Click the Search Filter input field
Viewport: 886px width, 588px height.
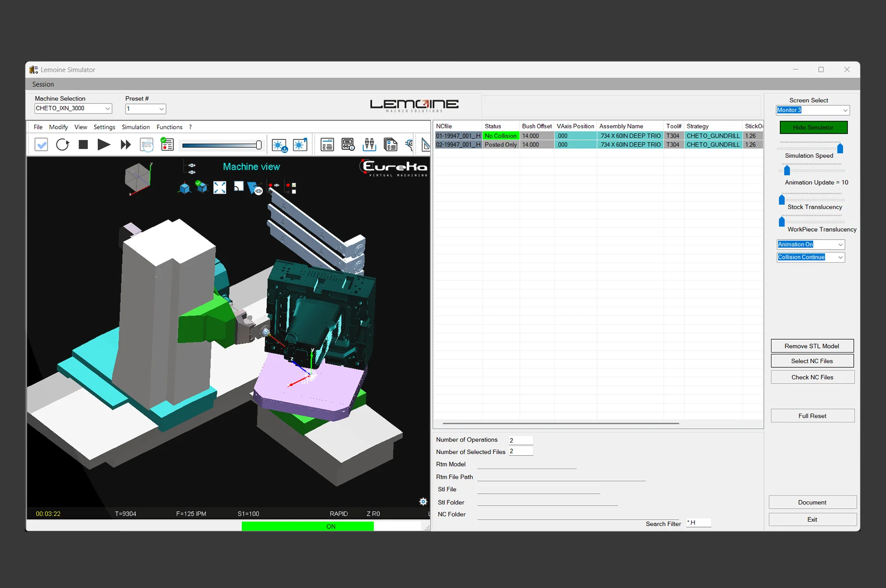(x=699, y=523)
